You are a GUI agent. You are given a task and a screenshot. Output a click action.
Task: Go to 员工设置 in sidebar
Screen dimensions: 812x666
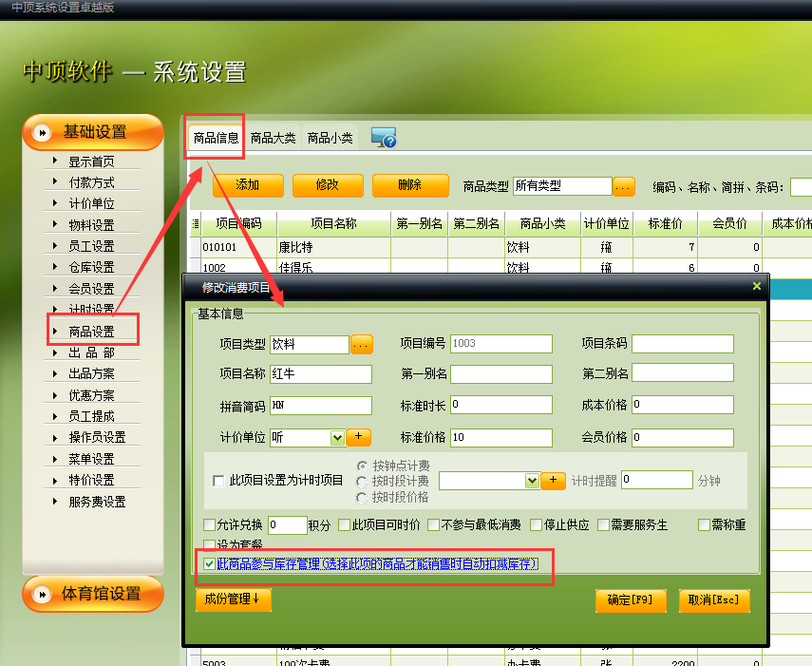click(92, 246)
